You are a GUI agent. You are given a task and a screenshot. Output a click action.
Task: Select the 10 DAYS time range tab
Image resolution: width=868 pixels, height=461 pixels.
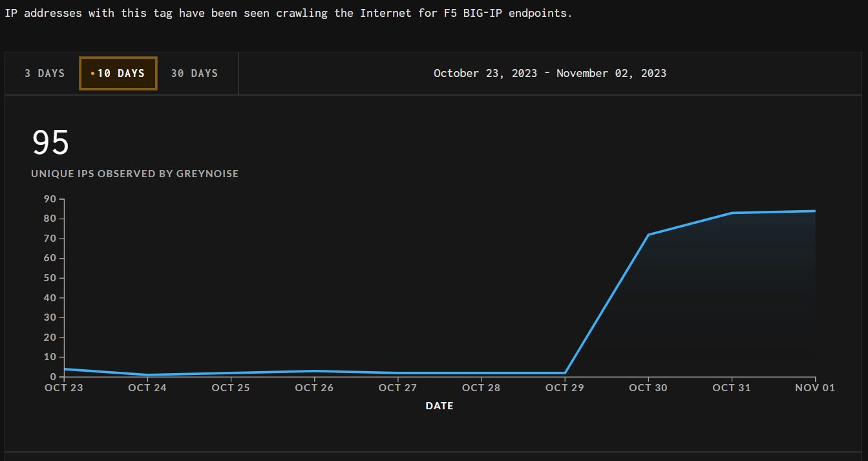(x=118, y=74)
